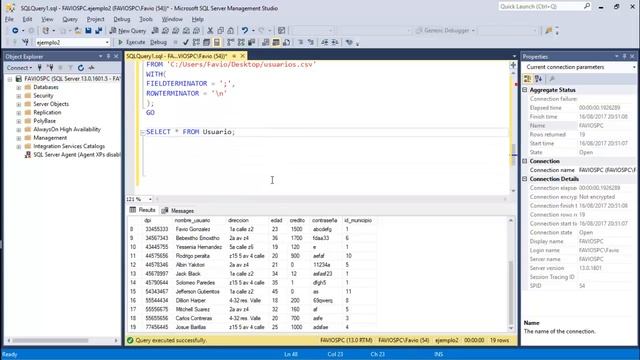The image size is (640, 360).
Task: Open the Edit menu
Action: 27,19
